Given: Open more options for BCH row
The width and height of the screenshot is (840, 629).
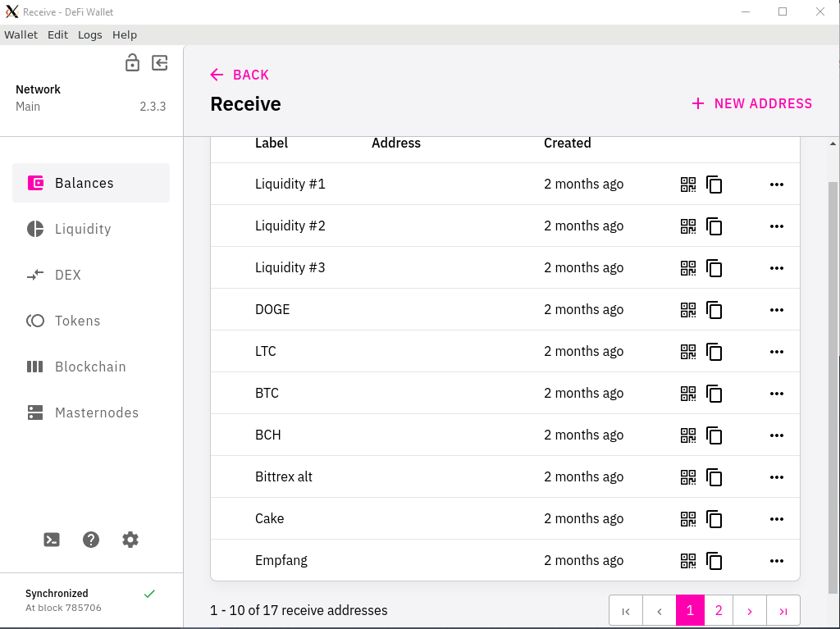Looking at the screenshot, I should pyautogui.click(x=776, y=435).
